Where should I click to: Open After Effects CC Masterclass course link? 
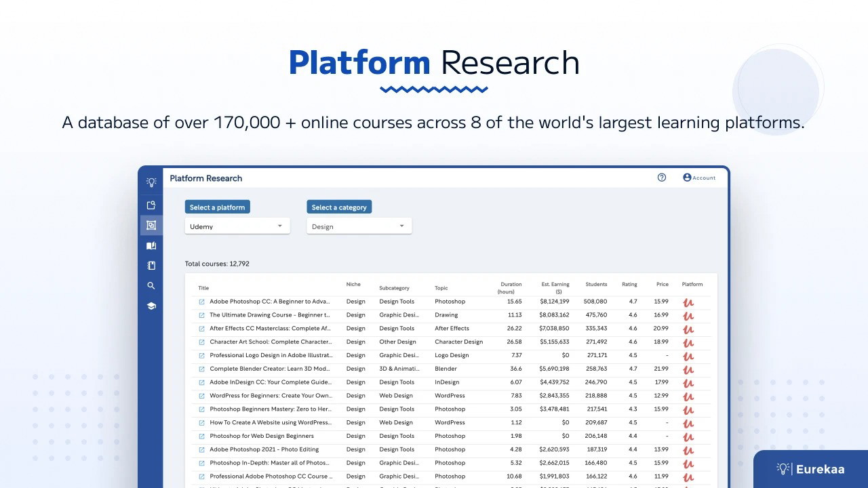pos(270,329)
